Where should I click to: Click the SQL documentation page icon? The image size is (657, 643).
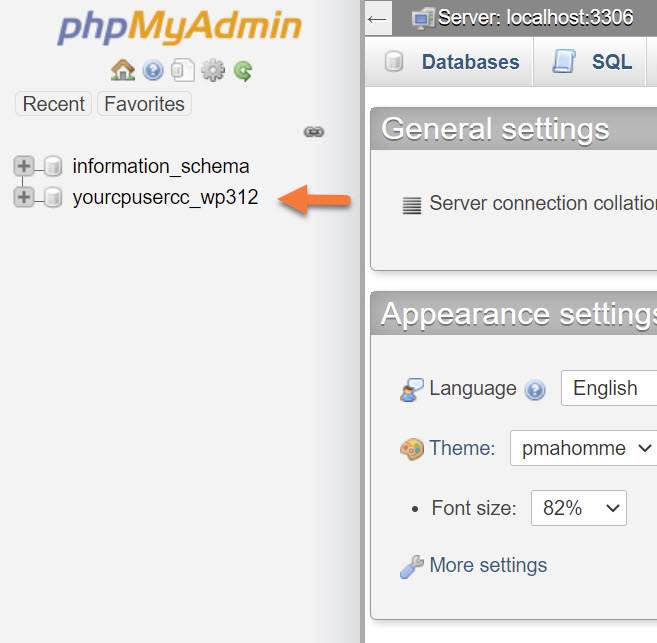pyautogui.click(x=182, y=70)
